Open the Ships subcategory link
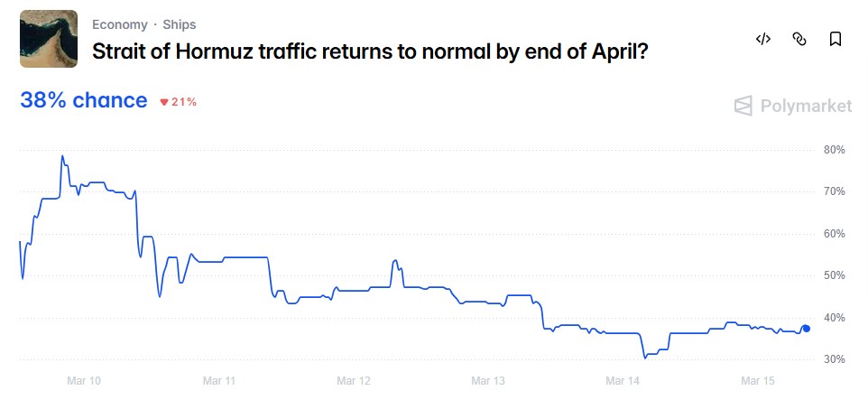Viewport: 868px width, 400px height. [x=180, y=24]
